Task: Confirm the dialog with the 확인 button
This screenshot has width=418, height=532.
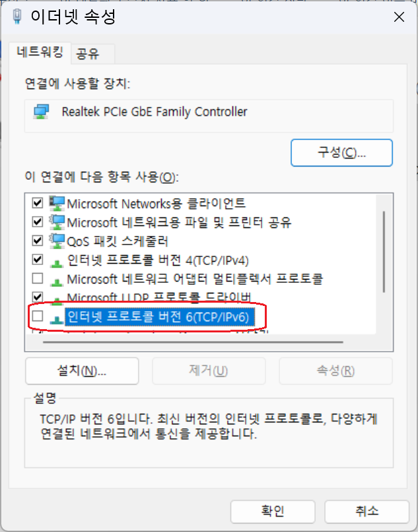Action: tap(273, 512)
